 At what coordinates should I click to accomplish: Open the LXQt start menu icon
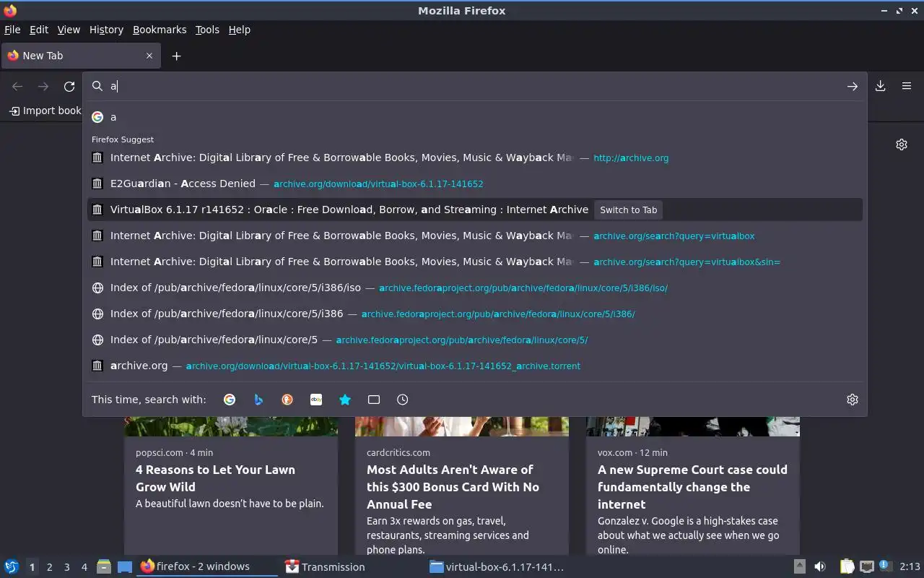pos(12,567)
